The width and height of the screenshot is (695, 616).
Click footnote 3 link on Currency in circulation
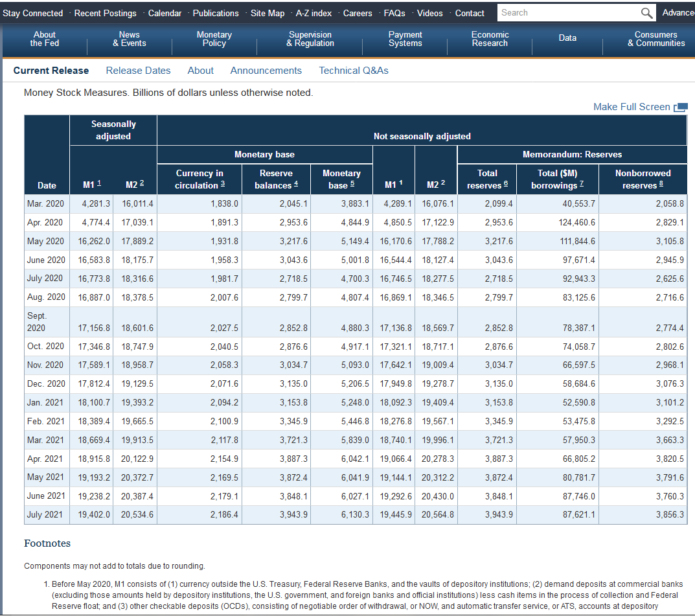(x=223, y=185)
